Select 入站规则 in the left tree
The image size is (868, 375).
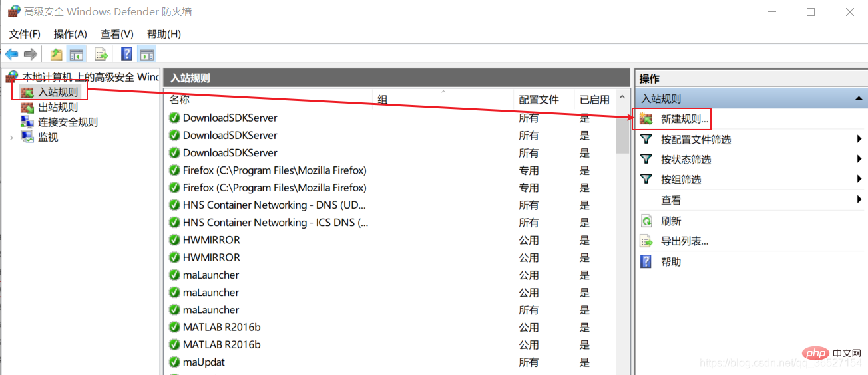pos(58,92)
